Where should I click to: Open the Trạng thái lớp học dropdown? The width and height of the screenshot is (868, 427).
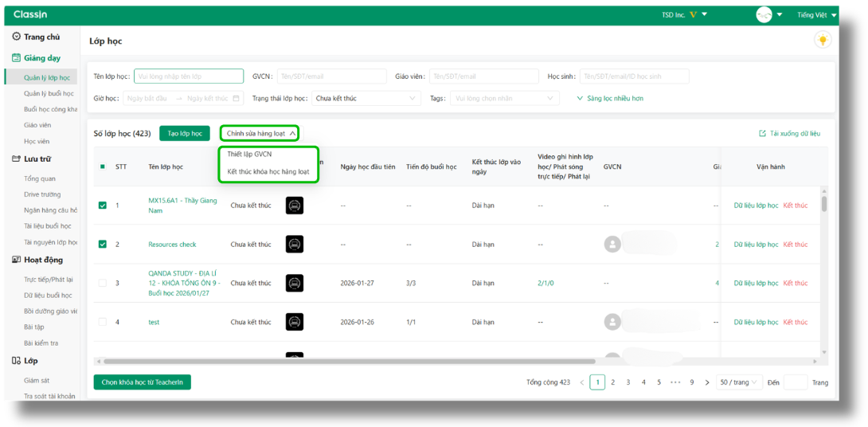(x=368, y=99)
